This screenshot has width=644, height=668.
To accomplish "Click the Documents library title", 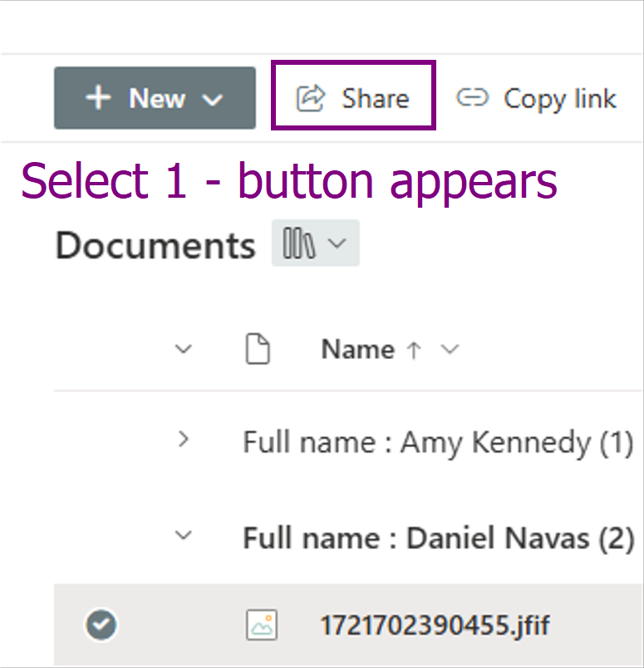I will tap(155, 245).
